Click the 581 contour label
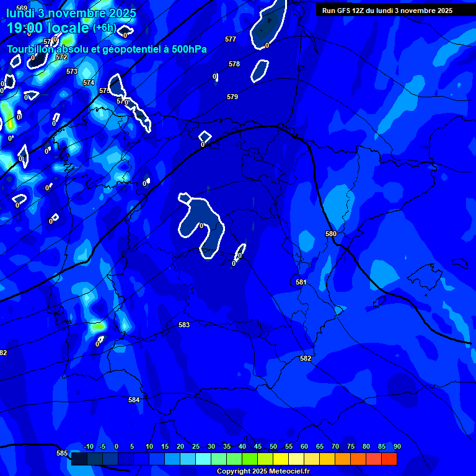The width and height of the screenshot is (476, 476). [x=301, y=282]
